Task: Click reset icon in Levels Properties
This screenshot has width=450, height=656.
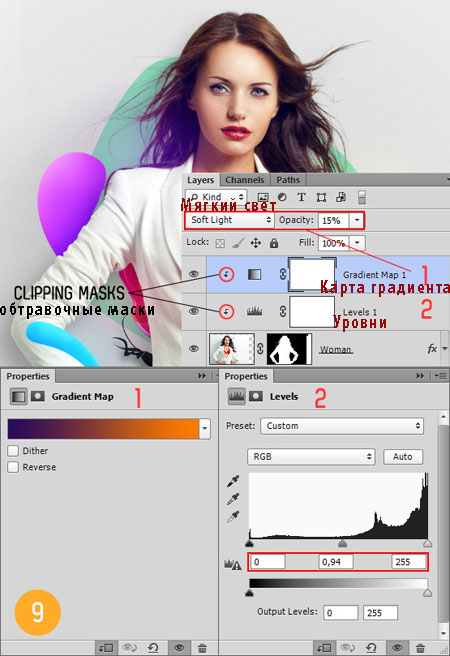Action: click(x=371, y=648)
